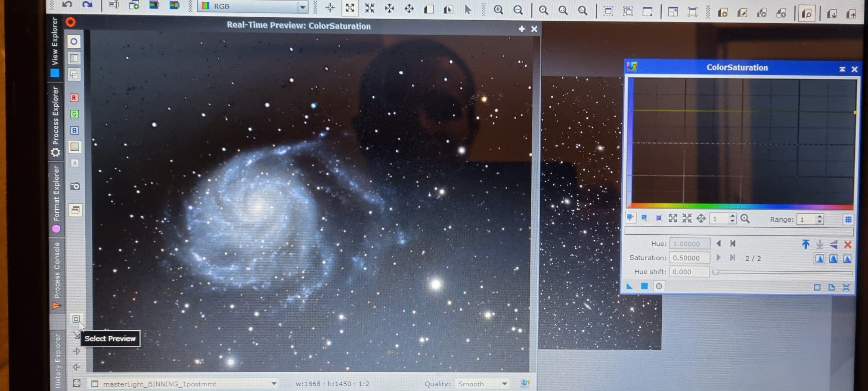Viewport: 868px width, 391px height.
Task: Click the yellow saturation curve in ColorSaturation graph
Action: point(743,111)
